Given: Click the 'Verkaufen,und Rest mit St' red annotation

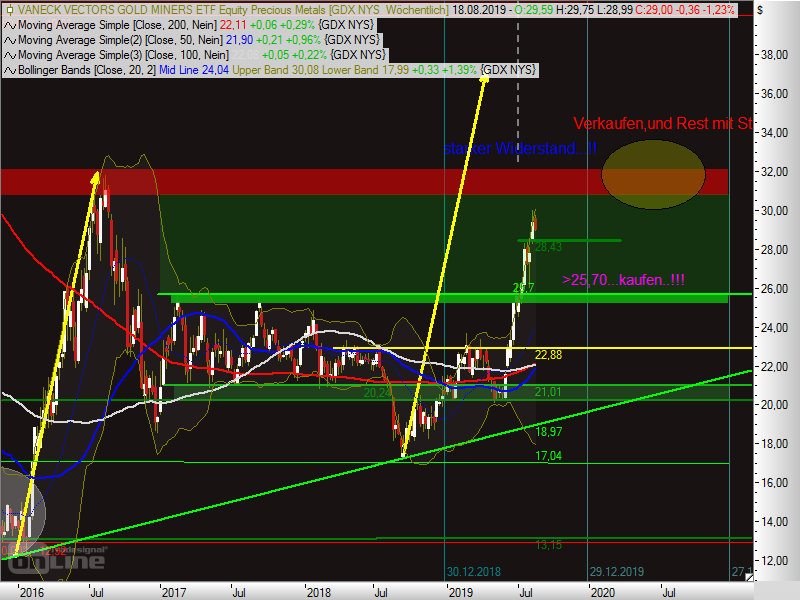Looking at the screenshot, I should (663, 123).
